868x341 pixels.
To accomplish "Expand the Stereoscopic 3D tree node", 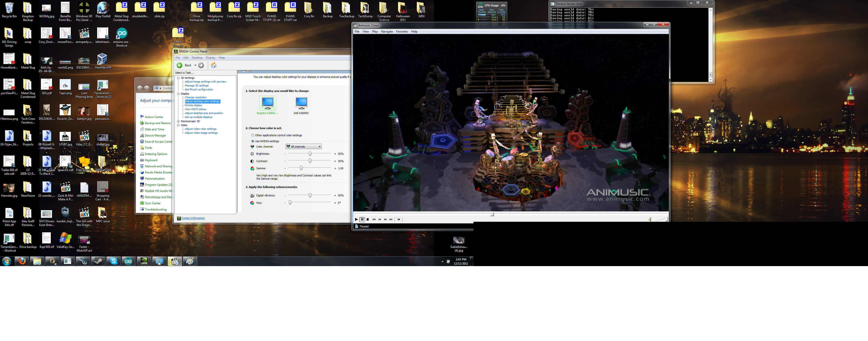I will 178,121.
